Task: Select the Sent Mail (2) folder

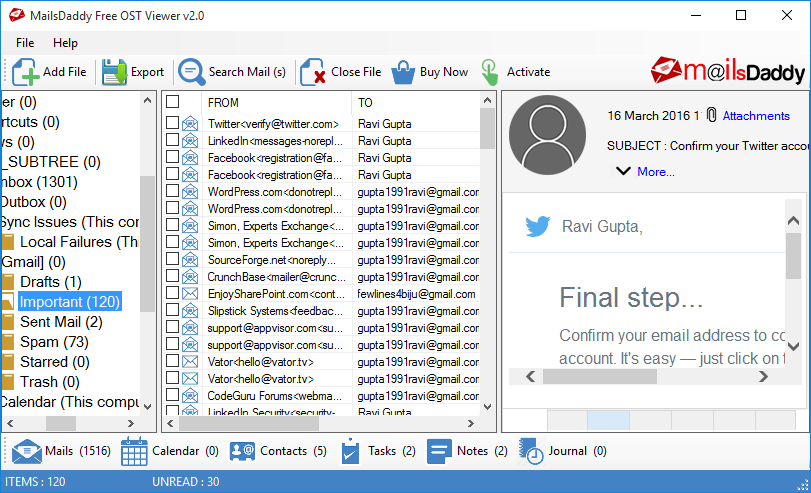Action: click(x=61, y=322)
